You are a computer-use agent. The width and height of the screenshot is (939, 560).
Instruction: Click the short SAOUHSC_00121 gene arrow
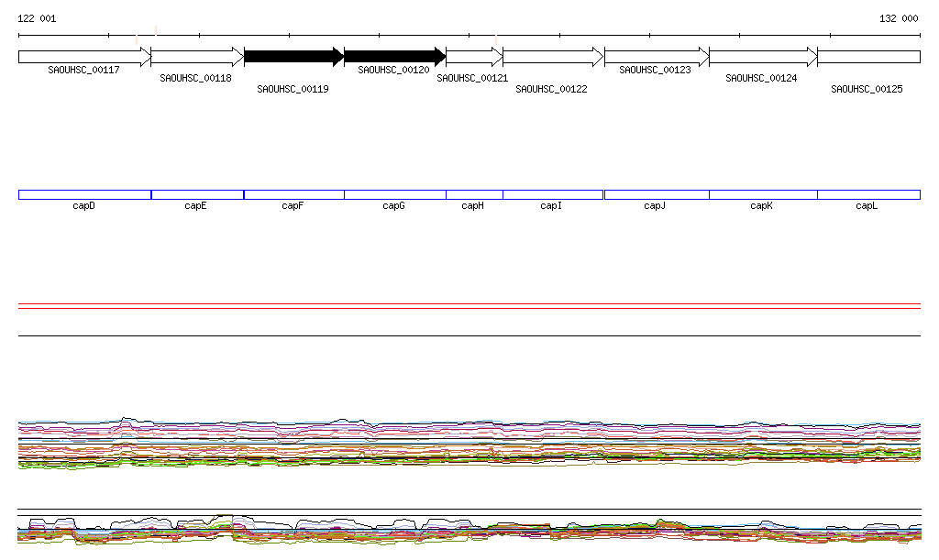point(473,57)
